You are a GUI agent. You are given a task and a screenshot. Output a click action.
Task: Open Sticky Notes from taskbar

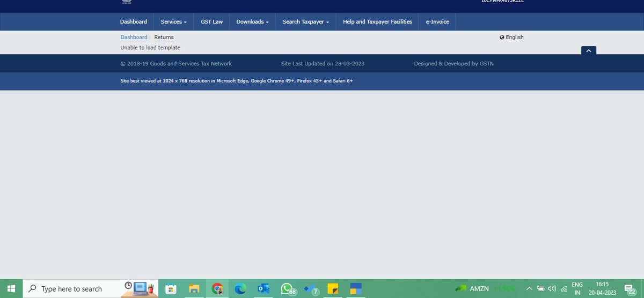pyautogui.click(x=333, y=288)
